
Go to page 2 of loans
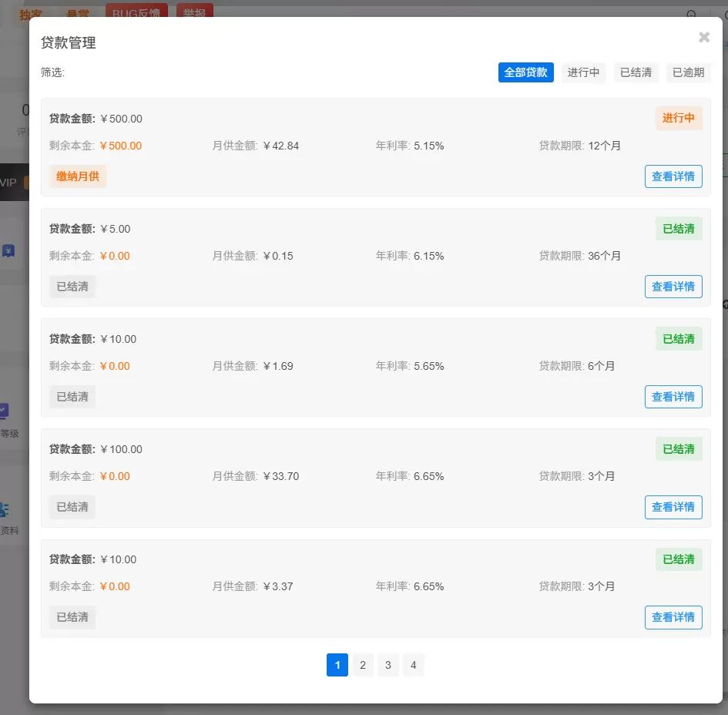[x=363, y=665]
